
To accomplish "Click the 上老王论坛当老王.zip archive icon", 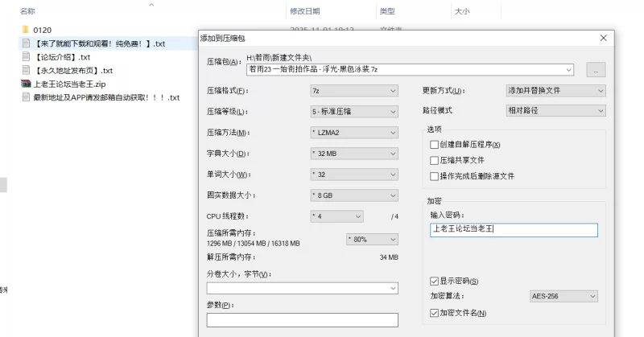I will coord(26,84).
